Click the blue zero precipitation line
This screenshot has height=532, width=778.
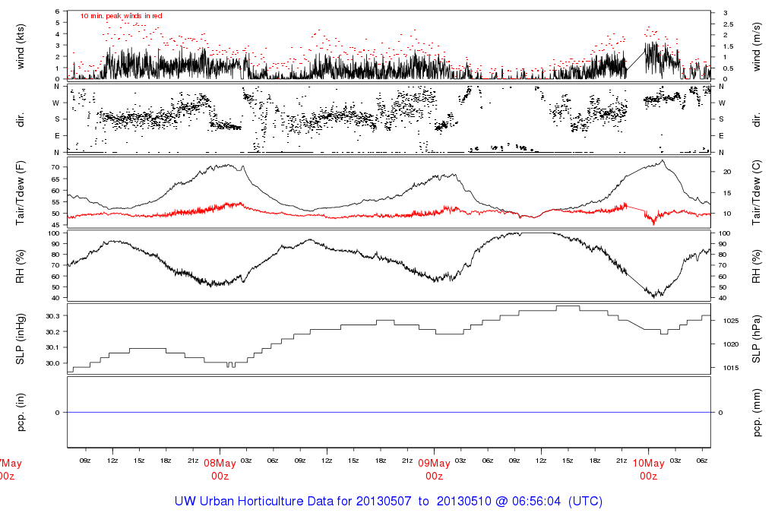coord(389,413)
